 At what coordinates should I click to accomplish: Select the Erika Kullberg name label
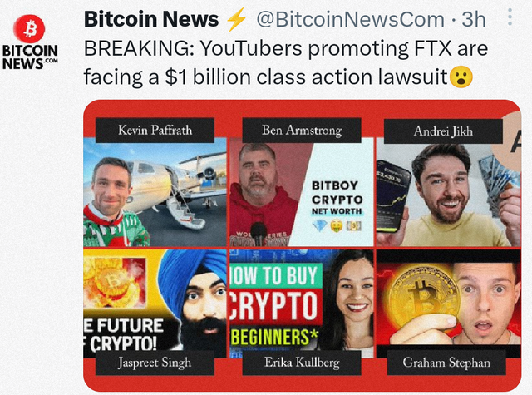coord(302,363)
